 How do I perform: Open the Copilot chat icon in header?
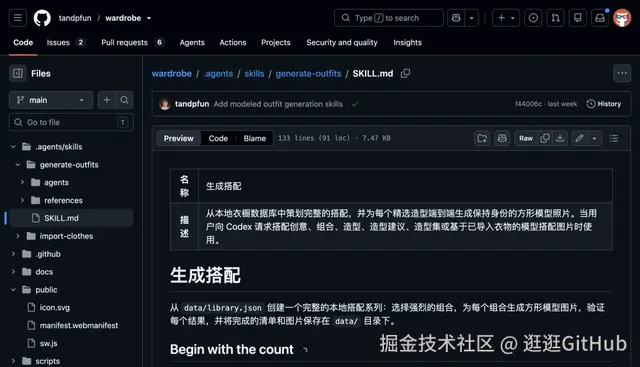tap(456, 18)
